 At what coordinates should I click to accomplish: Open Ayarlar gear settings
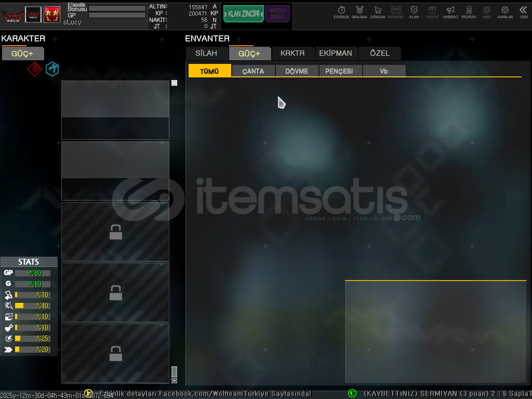coord(504,12)
